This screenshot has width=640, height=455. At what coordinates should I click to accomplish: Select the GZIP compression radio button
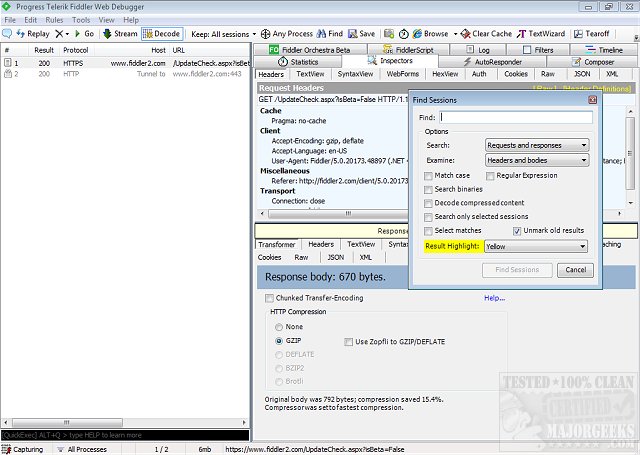279,341
